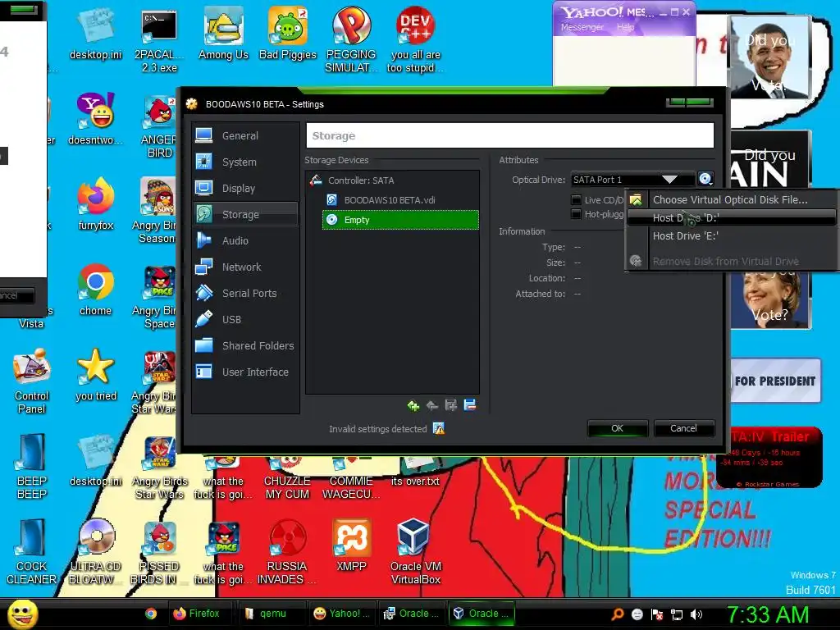This screenshot has width=840, height=630.
Task: Click the 7:33 AM taskbar clock
Action: pyautogui.click(x=767, y=614)
